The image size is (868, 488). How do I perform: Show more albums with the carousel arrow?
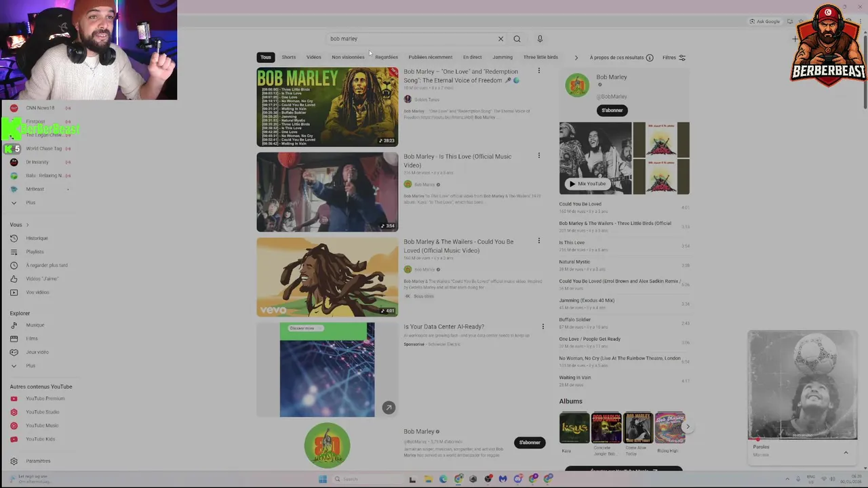pyautogui.click(x=687, y=427)
